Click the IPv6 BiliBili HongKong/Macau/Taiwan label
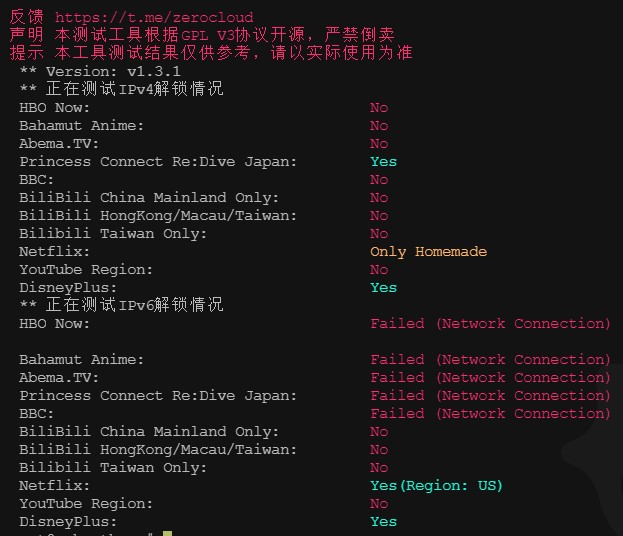623x536 pixels. click(158, 449)
